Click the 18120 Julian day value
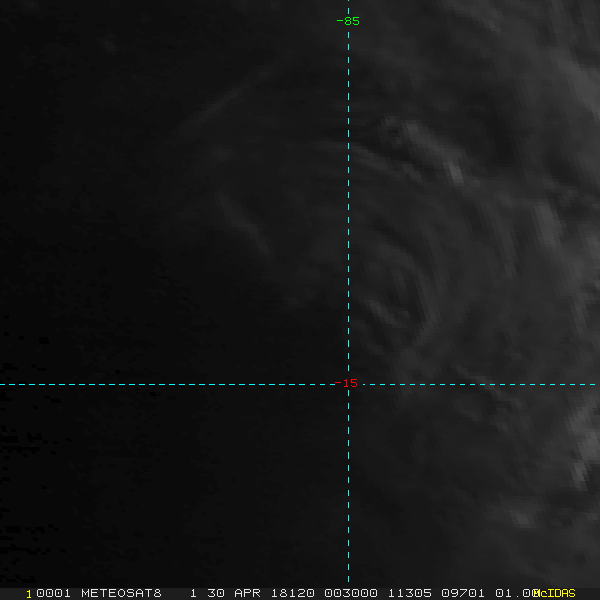This screenshot has width=600, height=600. pos(293,593)
